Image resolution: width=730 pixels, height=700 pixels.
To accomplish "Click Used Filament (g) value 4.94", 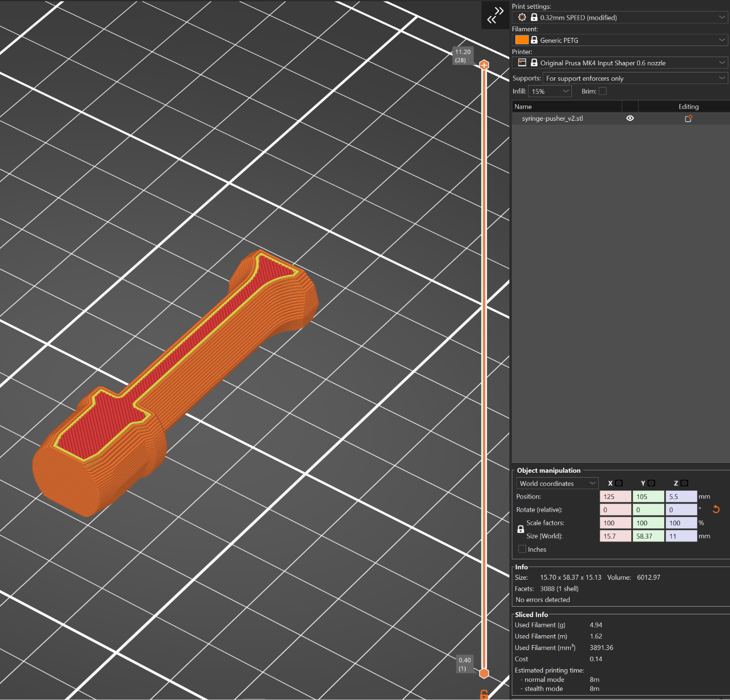I will click(596, 625).
